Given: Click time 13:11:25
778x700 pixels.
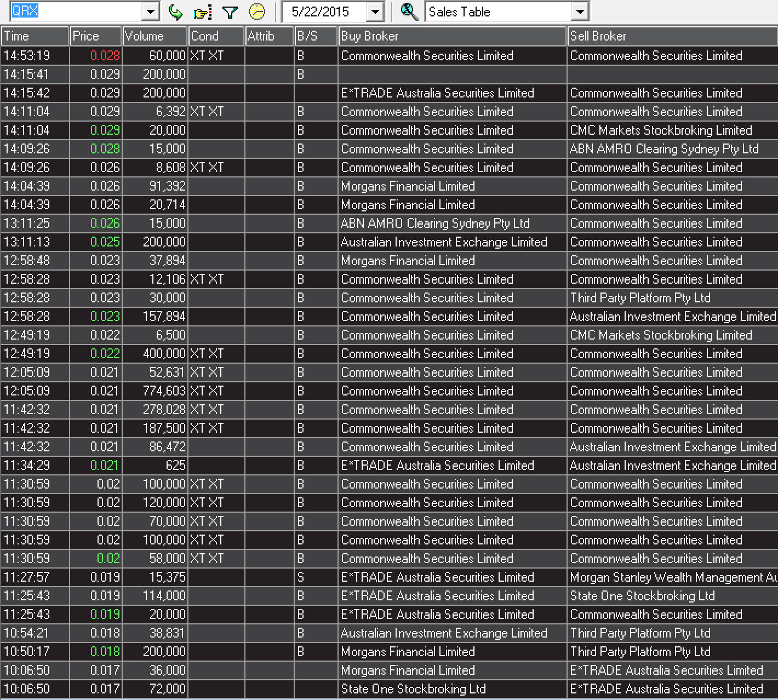Looking at the screenshot, I should (x=35, y=223).
